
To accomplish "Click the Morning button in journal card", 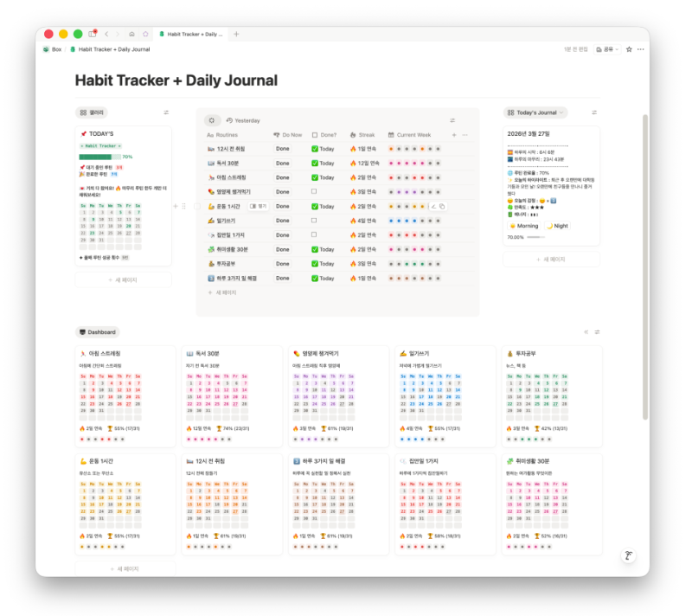I will tap(524, 226).
